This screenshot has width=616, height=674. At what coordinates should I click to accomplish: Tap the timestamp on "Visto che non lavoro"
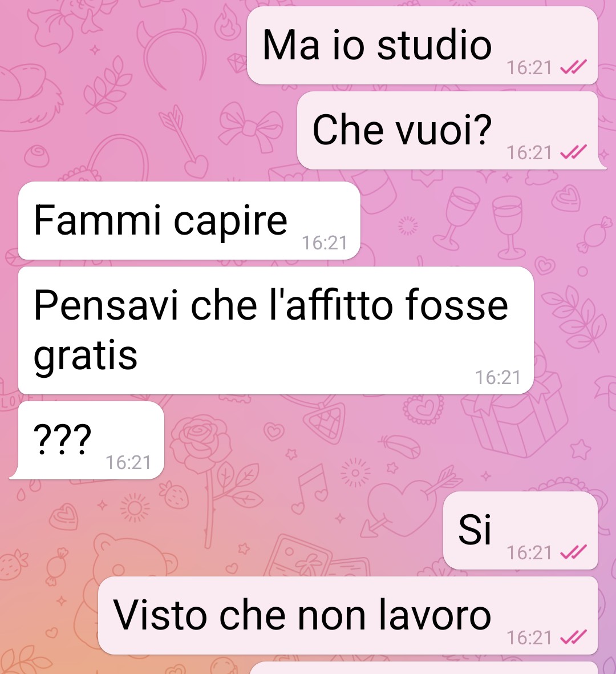(529, 638)
